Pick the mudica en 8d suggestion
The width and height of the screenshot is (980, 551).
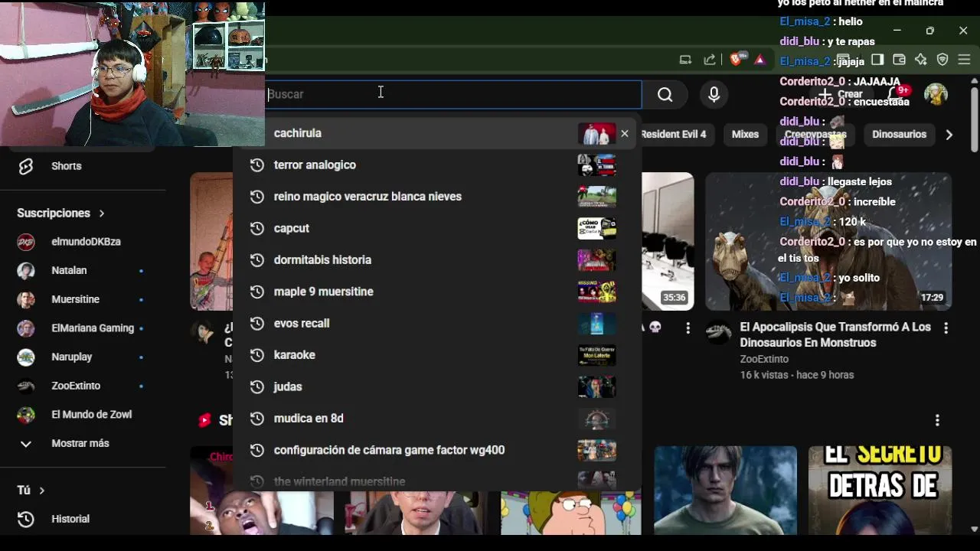(x=436, y=419)
